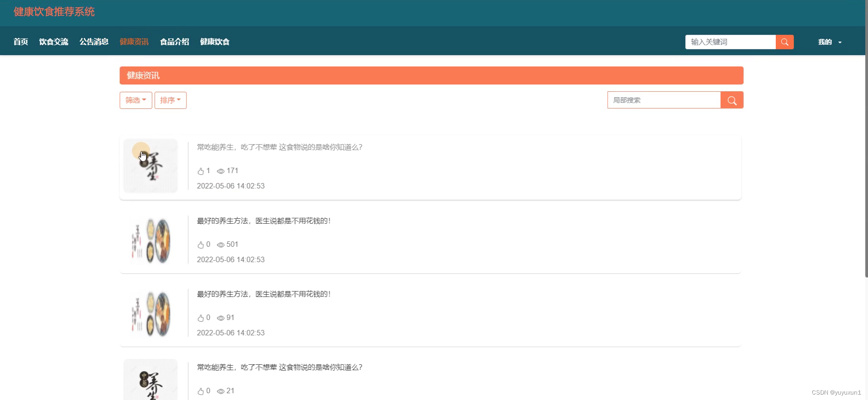Screen dimensions: 868x400
Task: Open 公告消息 navigation item
Action: [x=94, y=42]
